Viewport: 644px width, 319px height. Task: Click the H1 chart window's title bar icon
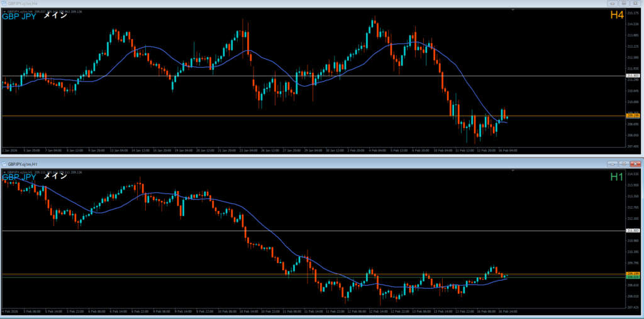(4, 164)
